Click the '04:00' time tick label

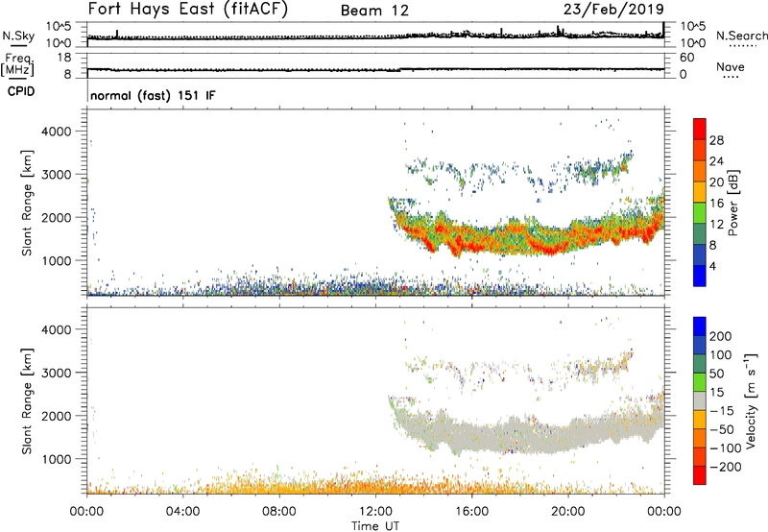(182, 512)
